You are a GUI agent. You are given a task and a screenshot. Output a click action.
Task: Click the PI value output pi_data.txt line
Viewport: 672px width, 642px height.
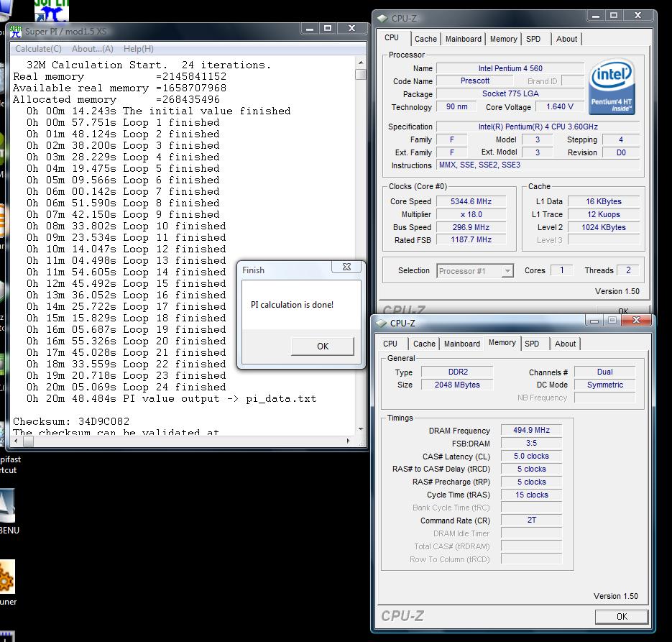pyautogui.click(x=171, y=399)
